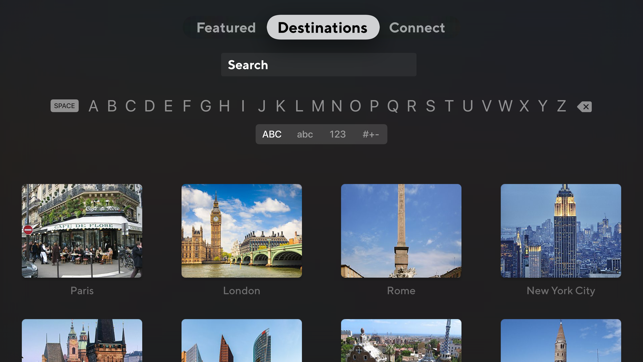Switch keyboard to #+- symbols mode
The height and width of the screenshot is (362, 643).
pos(371,134)
